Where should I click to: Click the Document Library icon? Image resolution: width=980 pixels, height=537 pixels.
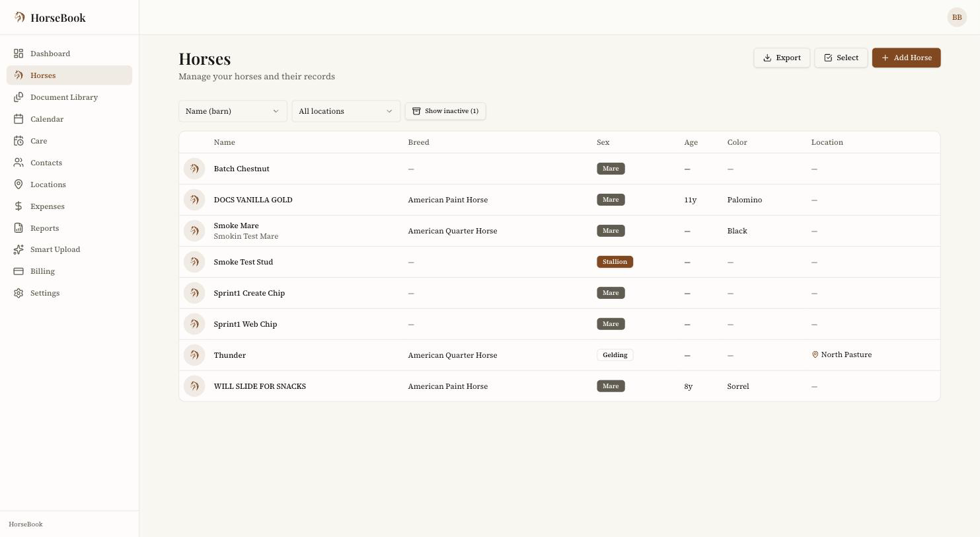coord(19,97)
